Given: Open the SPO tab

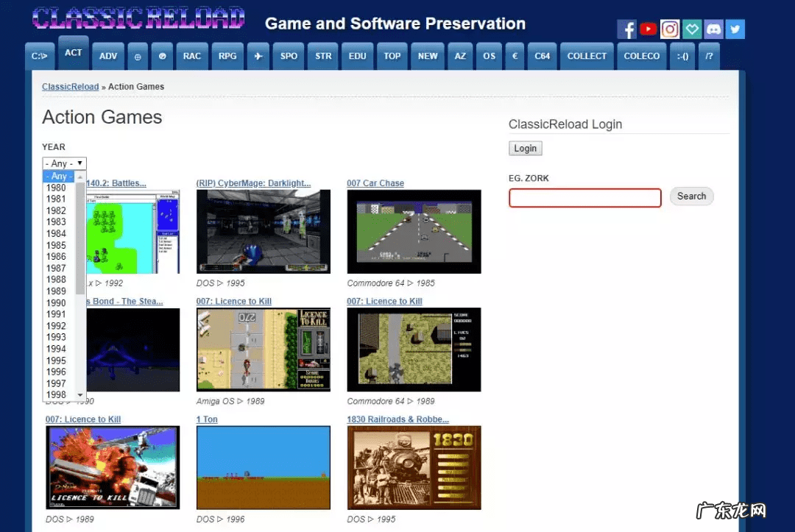Looking at the screenshot, I should [289, 56].
